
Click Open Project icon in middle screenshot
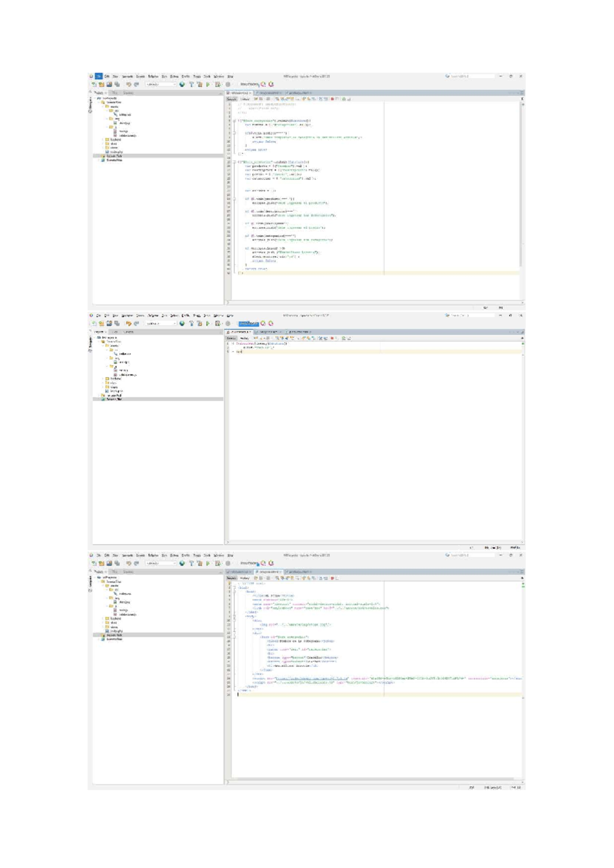point(109,323)
